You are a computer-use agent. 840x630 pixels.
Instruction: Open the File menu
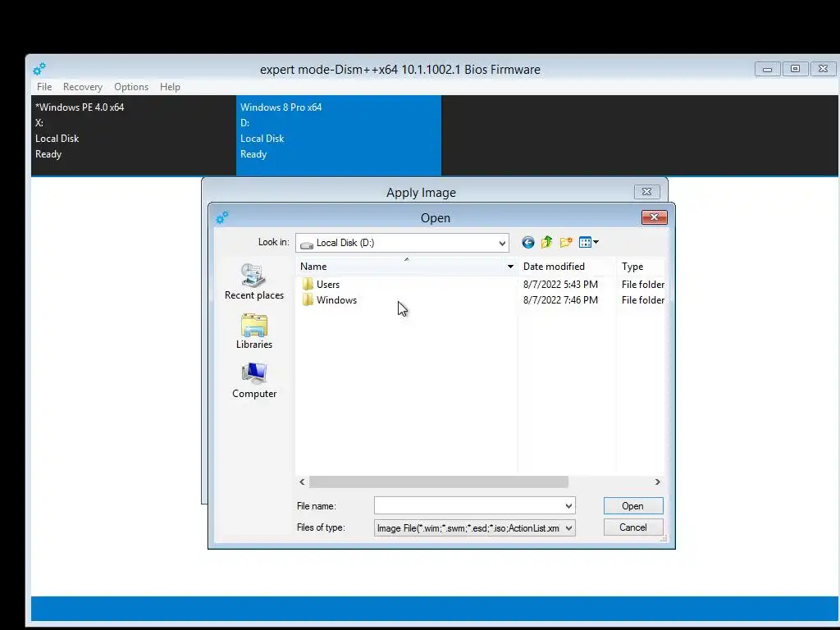[44, 87]
